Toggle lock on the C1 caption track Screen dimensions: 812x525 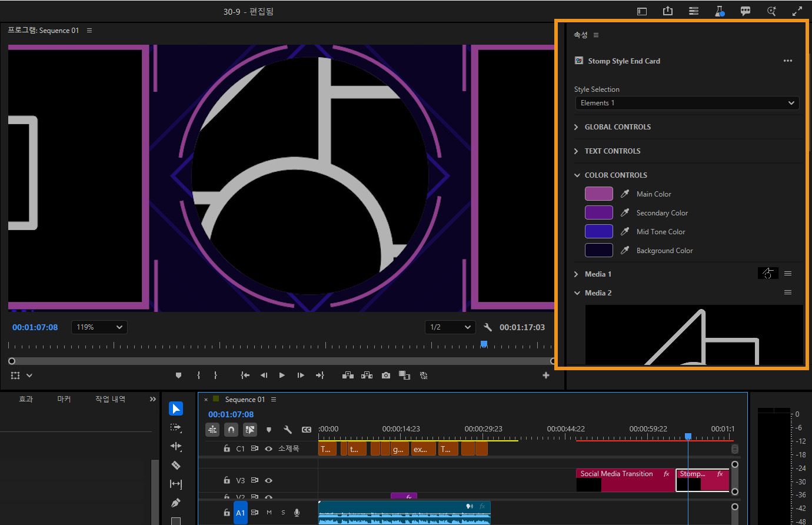[x=227, y=448]
